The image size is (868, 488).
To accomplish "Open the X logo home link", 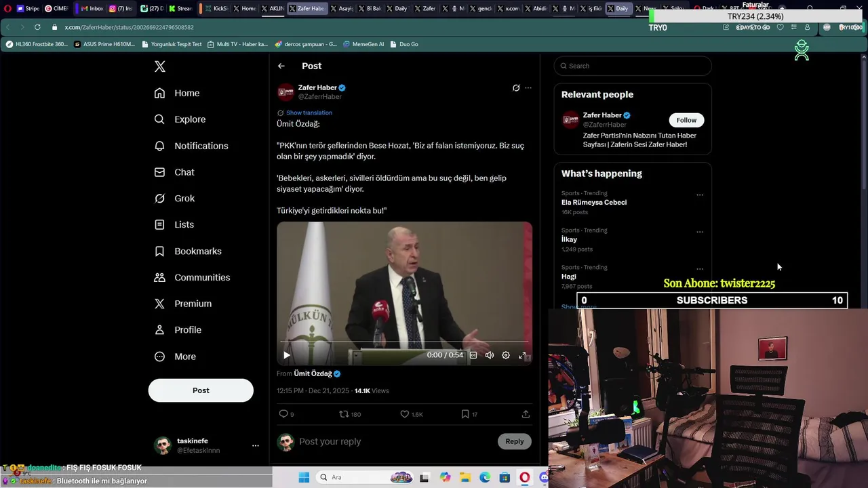I will [159, 66].
